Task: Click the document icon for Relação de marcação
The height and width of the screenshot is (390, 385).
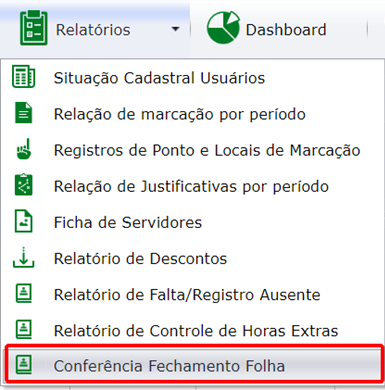Action: pyautogui.click(x=24, y=113)
